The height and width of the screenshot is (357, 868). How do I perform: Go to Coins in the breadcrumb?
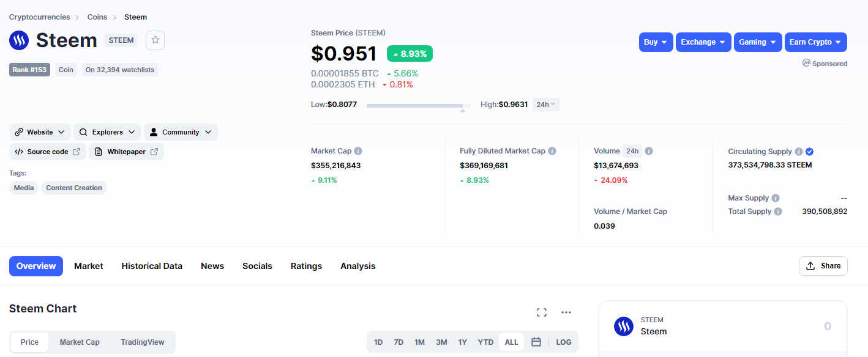97,17
